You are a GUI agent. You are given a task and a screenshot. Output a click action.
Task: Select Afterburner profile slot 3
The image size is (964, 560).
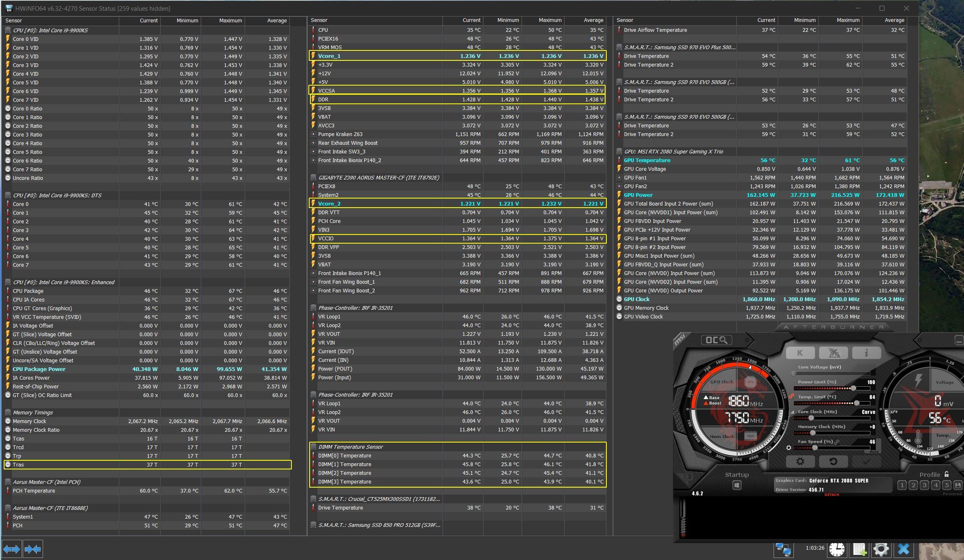click(924, 485)
